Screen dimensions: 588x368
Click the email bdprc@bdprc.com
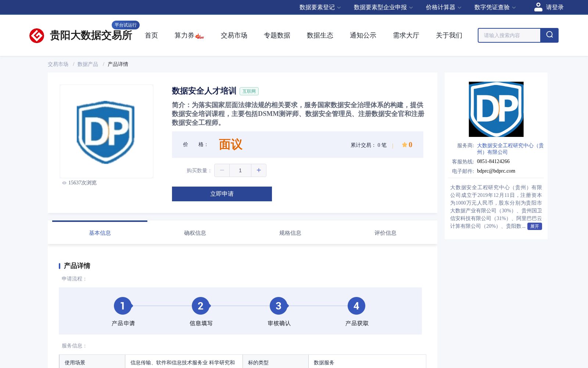click(496, 171)
